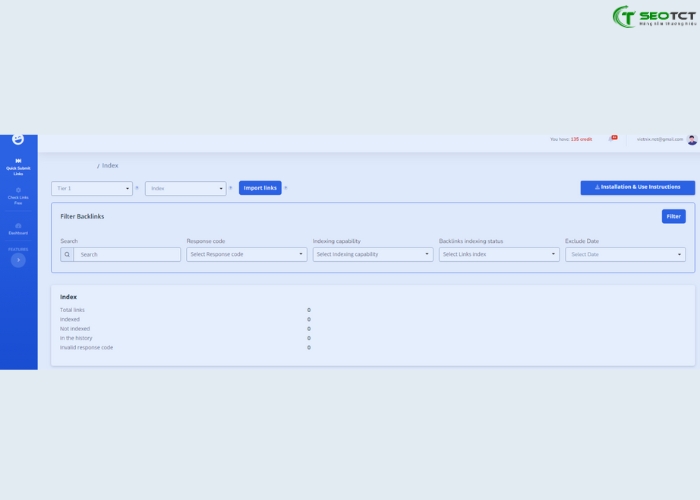Click the smiley face logo in sidebar

[x=18, y=139]
